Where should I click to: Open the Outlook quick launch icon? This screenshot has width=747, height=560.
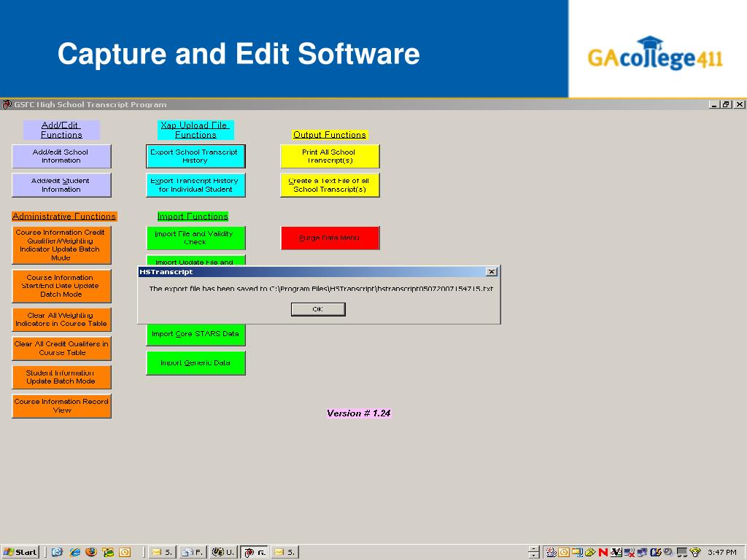[x=125, y=552]
